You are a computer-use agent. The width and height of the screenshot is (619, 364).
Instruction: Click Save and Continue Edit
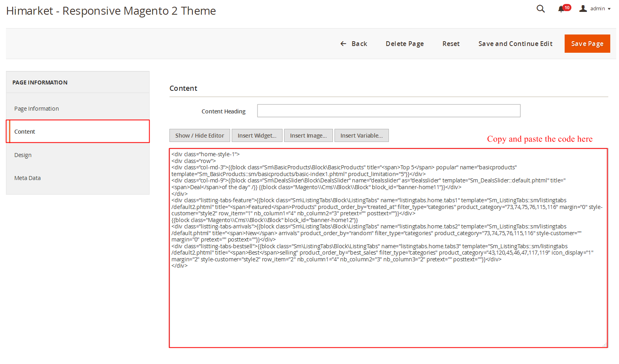[515, 44]
